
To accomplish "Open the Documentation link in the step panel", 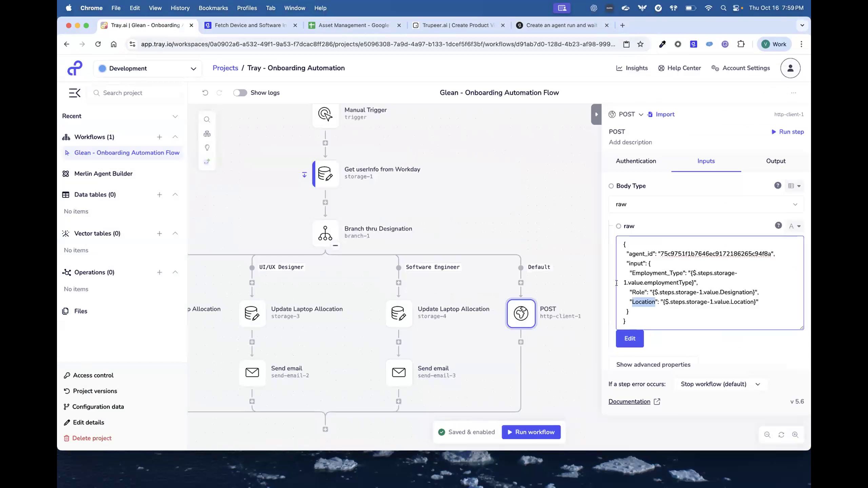I will coord(630,401).
